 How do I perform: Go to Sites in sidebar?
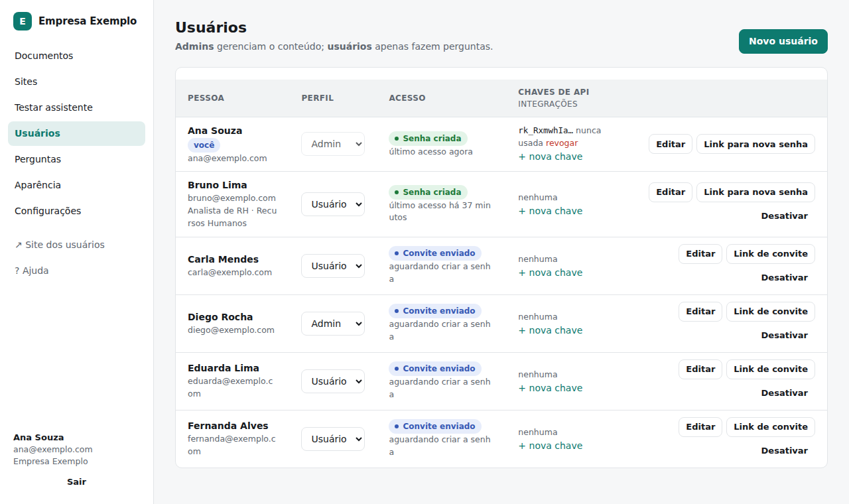tap(76, 82)
